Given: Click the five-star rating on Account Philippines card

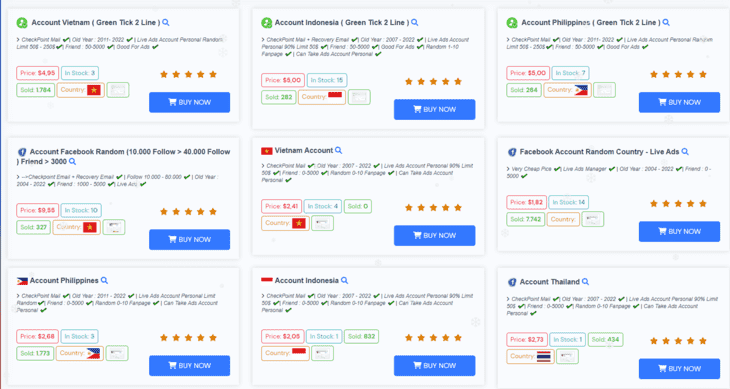Looking at the screenshot, I should pyautogui.click(x=189, y=338).
